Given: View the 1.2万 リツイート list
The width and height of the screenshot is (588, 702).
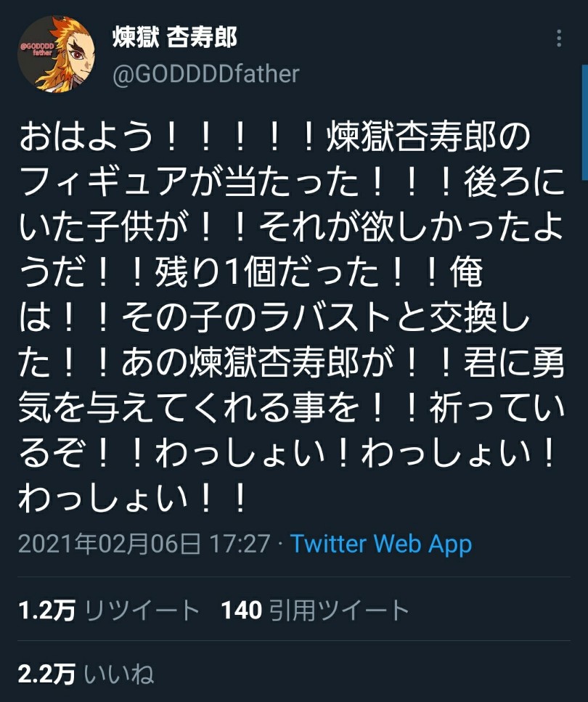Looking at the screenshot, I should point(109,611).
